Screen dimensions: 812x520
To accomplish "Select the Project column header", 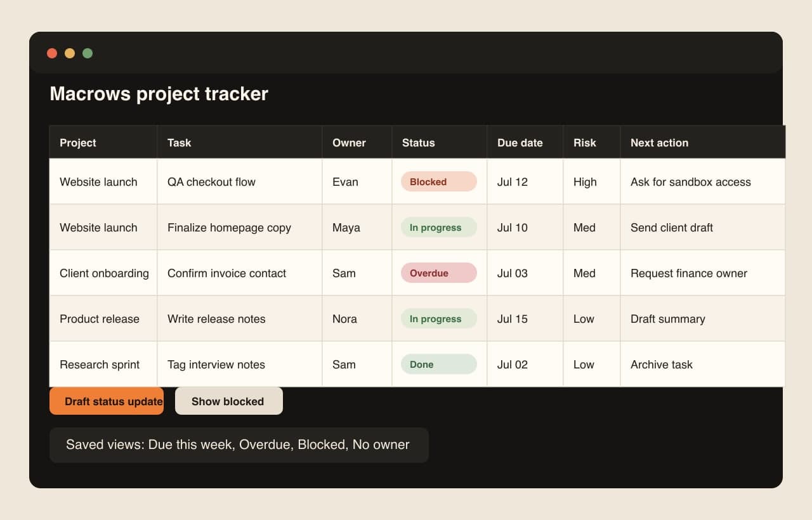I will [x=103, y=142].
